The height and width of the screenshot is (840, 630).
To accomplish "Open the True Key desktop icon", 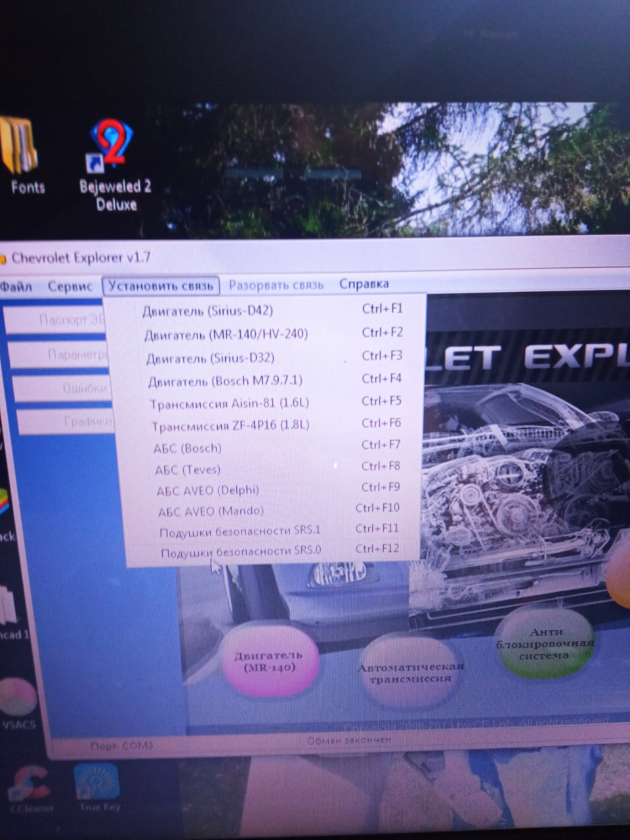I will [96, 787].
